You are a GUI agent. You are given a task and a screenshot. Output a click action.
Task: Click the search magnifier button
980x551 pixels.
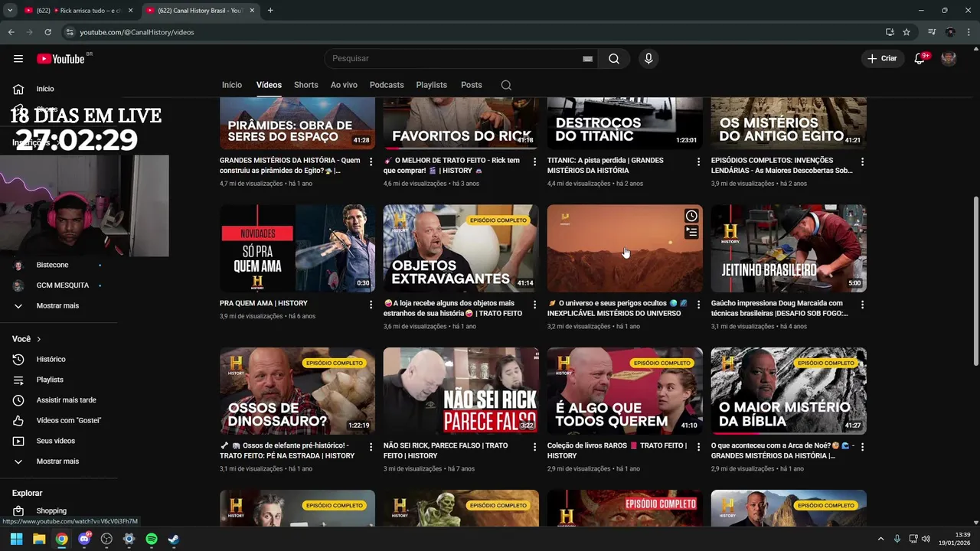click(x=614, y=59)
